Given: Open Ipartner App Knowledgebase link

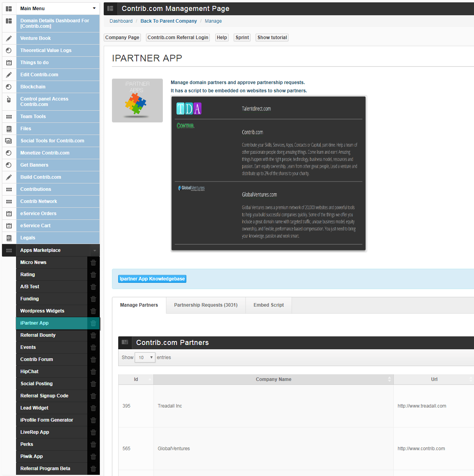Looking at the screenshot, I should pyautogui.click(x=152, y=279).
